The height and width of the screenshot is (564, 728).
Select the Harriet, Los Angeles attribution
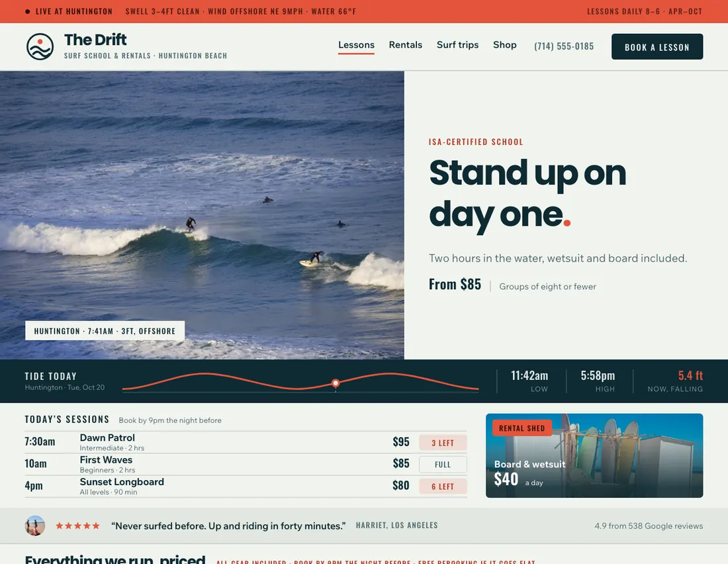coord(397,526)
